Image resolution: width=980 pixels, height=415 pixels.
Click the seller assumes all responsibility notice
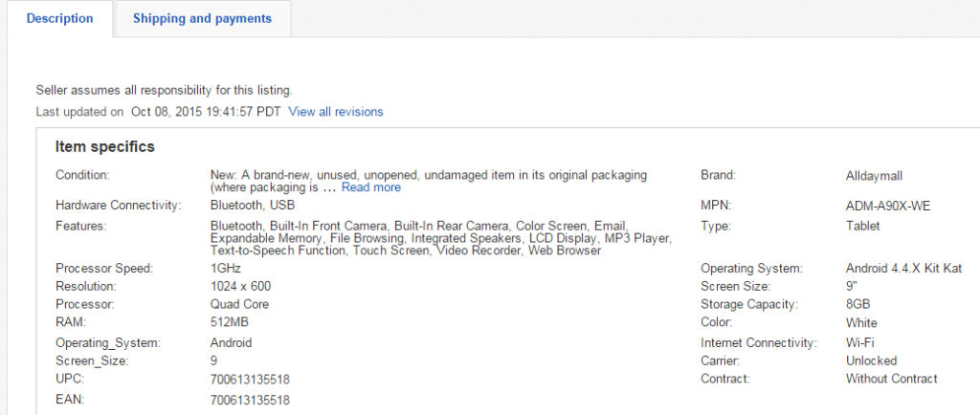164,90
